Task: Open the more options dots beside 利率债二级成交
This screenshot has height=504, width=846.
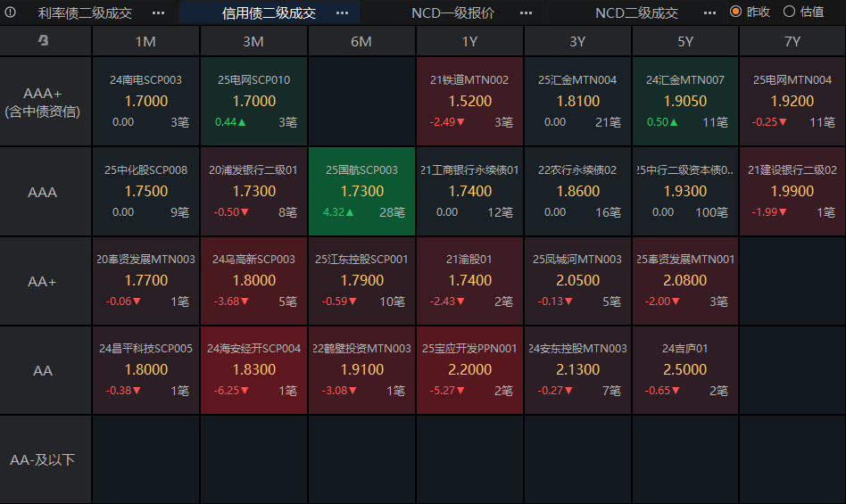Action: click(x=158, y=13)
